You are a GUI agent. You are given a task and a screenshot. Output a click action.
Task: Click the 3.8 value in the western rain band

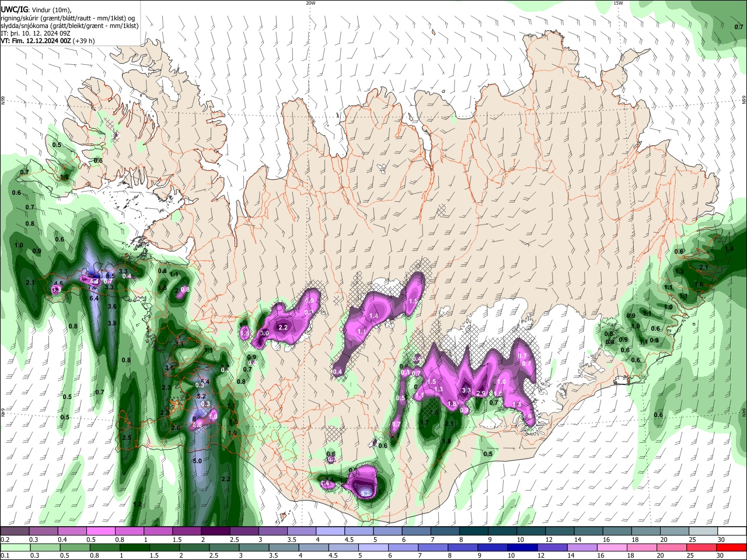(112, 323)
